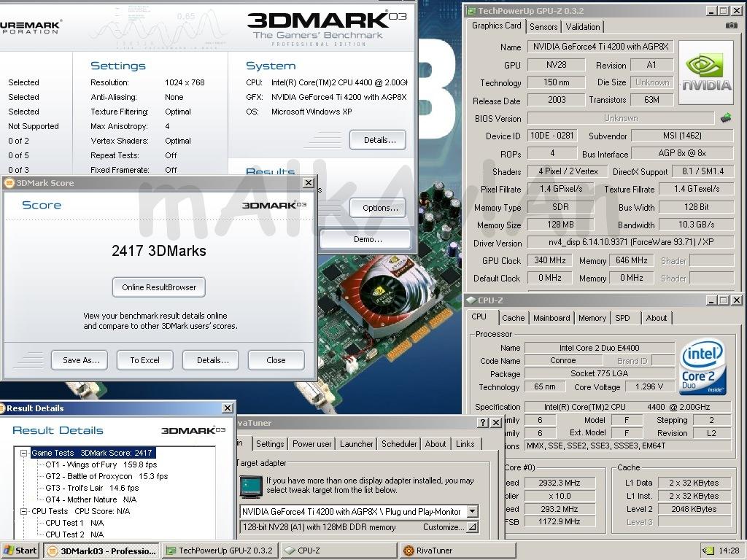The width and height of the screenshot is (747, 560).
Task: Click the GPU-Z camera screenshot icon
Action: pyautogui.click(x=731, y=26)
